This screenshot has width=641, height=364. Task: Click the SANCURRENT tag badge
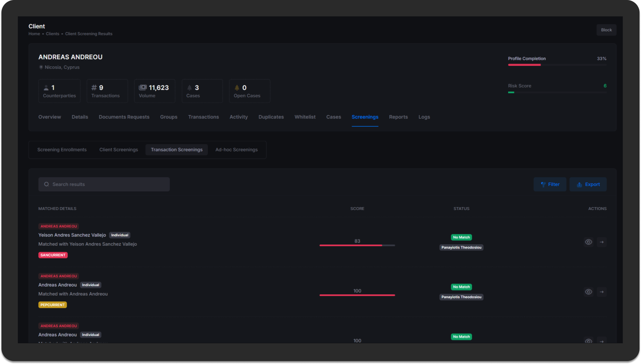tap(53, 255)
